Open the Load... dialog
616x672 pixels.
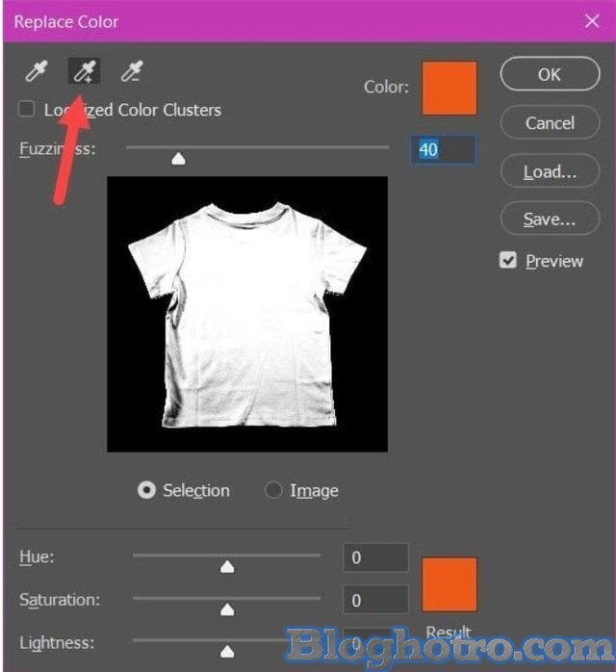(x=549, y=171)
